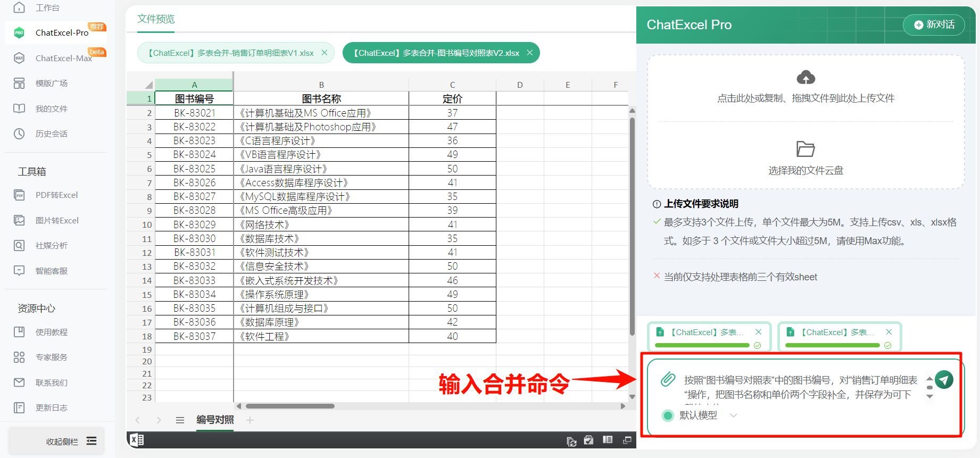Open 模版广场 from the sidebar
The image size is (980, 458).
pos(51,83)
